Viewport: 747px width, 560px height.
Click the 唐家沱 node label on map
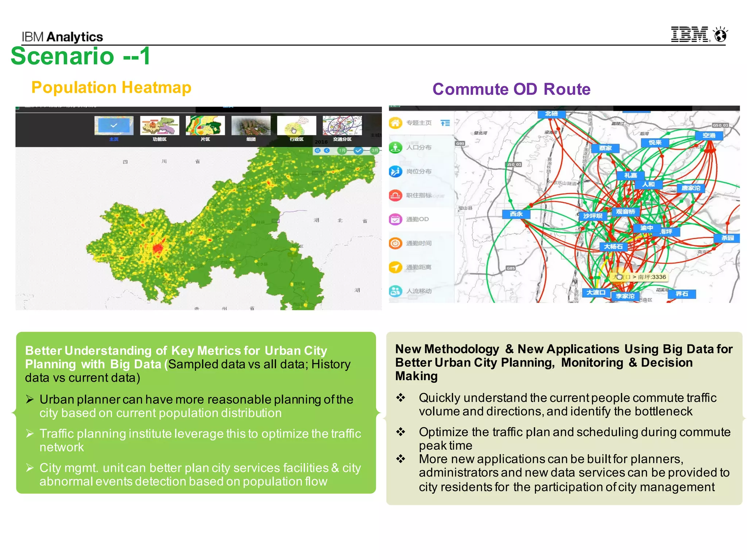(x=691, y=188)
